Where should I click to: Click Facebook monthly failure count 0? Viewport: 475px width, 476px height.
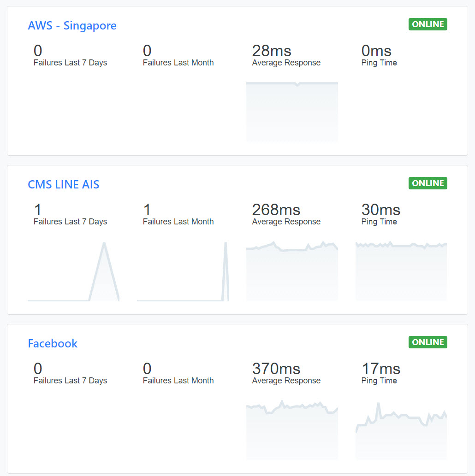point(147,369)
